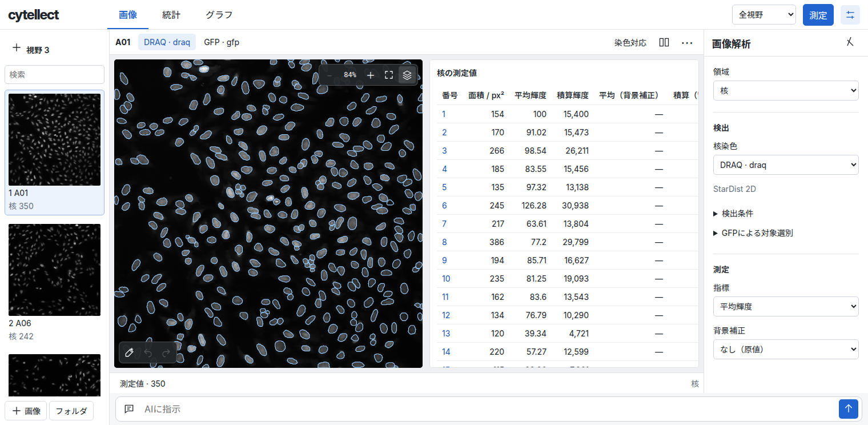Open nucleus number 13 link
Viewport: 868px width, 425px height.
pos(446,334)
